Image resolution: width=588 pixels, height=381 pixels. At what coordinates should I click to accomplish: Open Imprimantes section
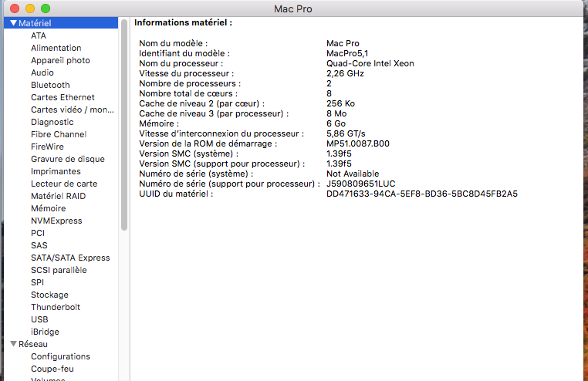tap(56, 171)
